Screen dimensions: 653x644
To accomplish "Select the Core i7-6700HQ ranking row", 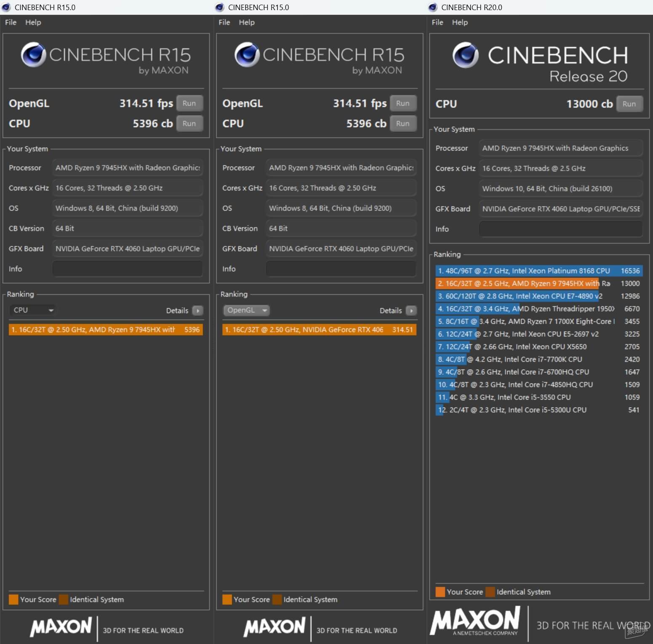I will coord(539,372).
